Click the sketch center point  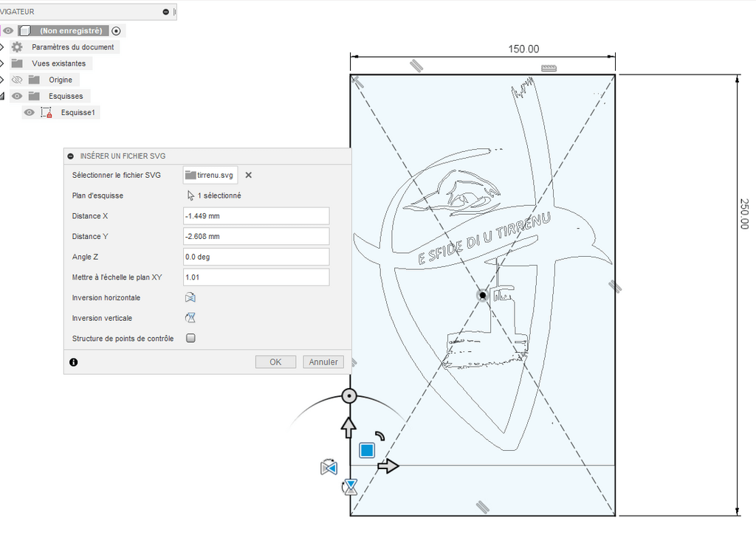point(483,295)
